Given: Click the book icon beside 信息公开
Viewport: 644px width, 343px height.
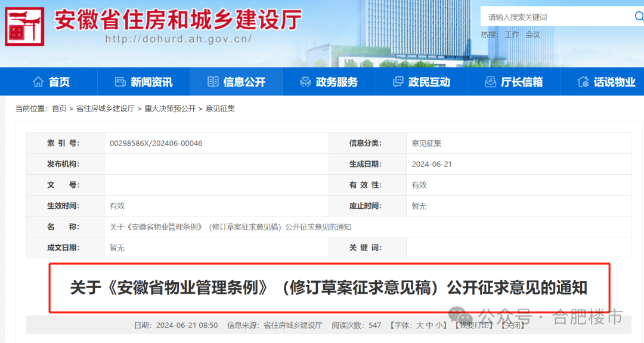Looking at the screenshot, I should tap(213, 82).
